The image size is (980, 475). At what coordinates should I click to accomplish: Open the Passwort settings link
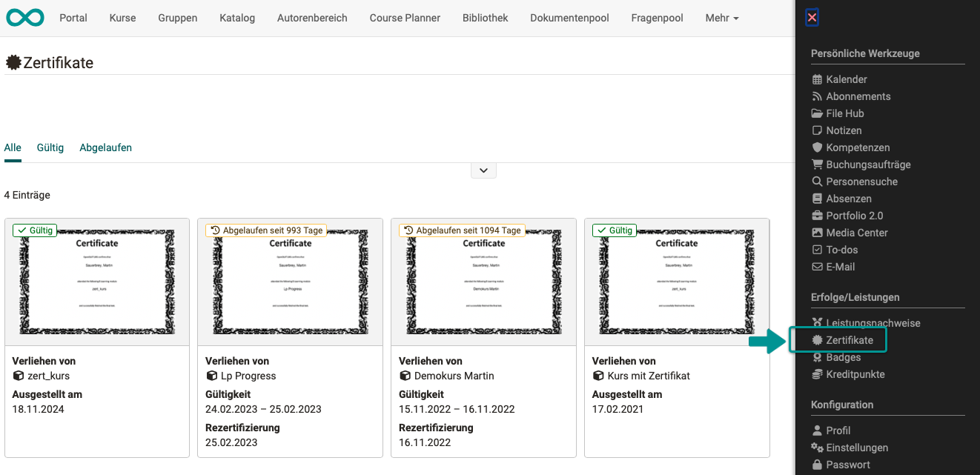point(847,464)
